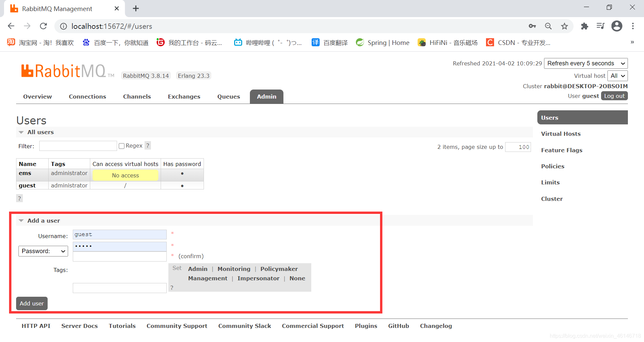Image resolution: width=644 pixels, height=342 pixels.
Task: Open Cluster in admin sidebar
Action: pos(552,199)
